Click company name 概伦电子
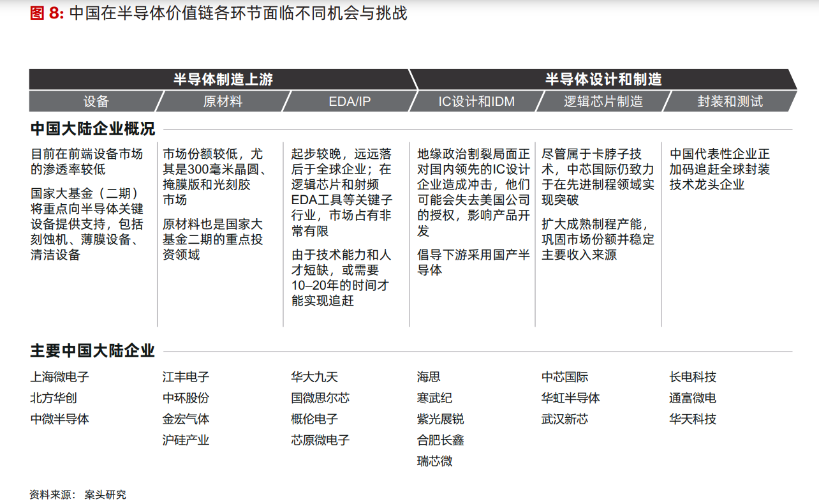This screenshot has height=504, width=819. [315, 419]
